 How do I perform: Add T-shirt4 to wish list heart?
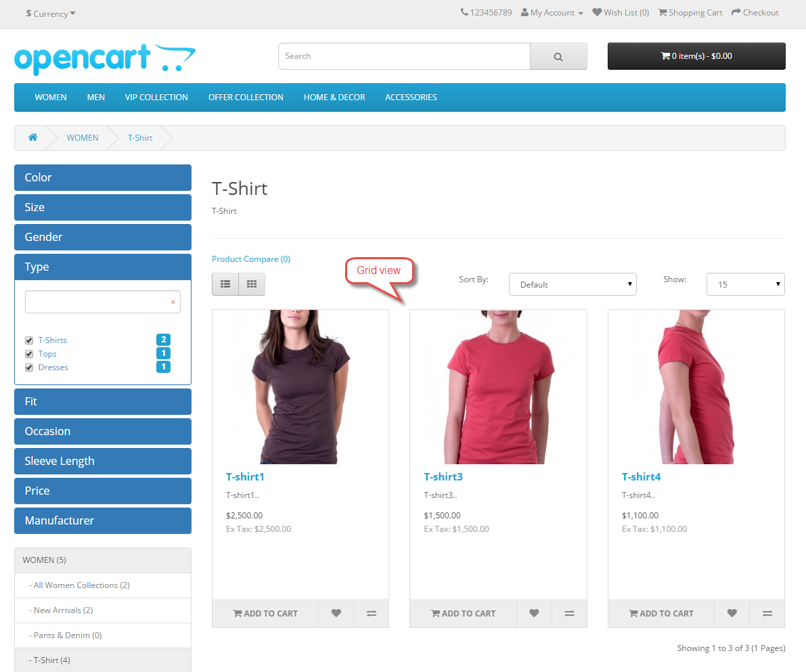click(732, 613)
